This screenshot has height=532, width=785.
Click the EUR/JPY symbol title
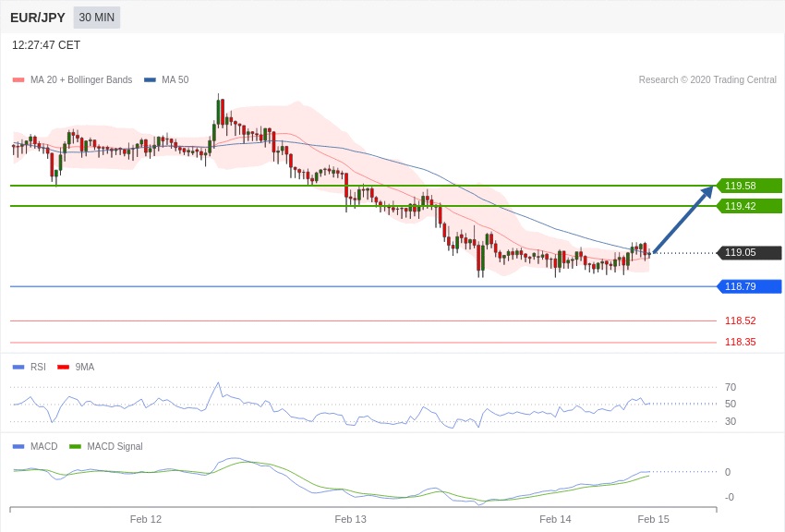point(38,18)
